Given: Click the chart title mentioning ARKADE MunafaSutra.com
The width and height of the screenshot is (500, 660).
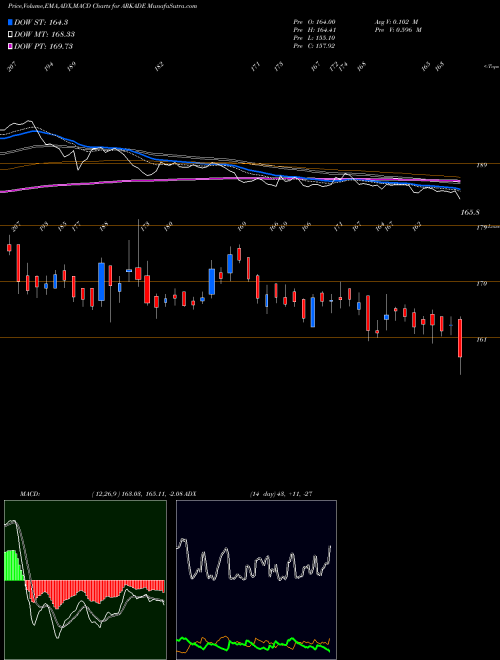Looking at the screenshot, I should (x=102, y=6).
